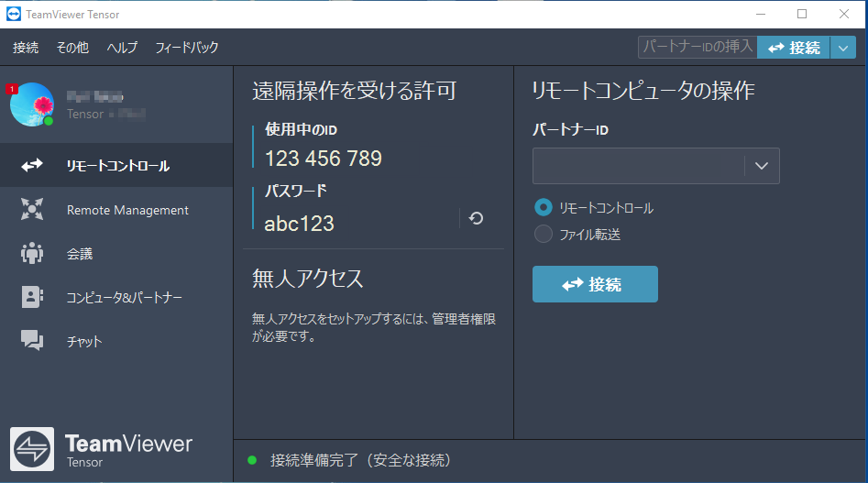Click the パートナーIDの挿入 field in the top bar
Image resolution: width=868 pixels, height=483 pixels.
[698, 47]
